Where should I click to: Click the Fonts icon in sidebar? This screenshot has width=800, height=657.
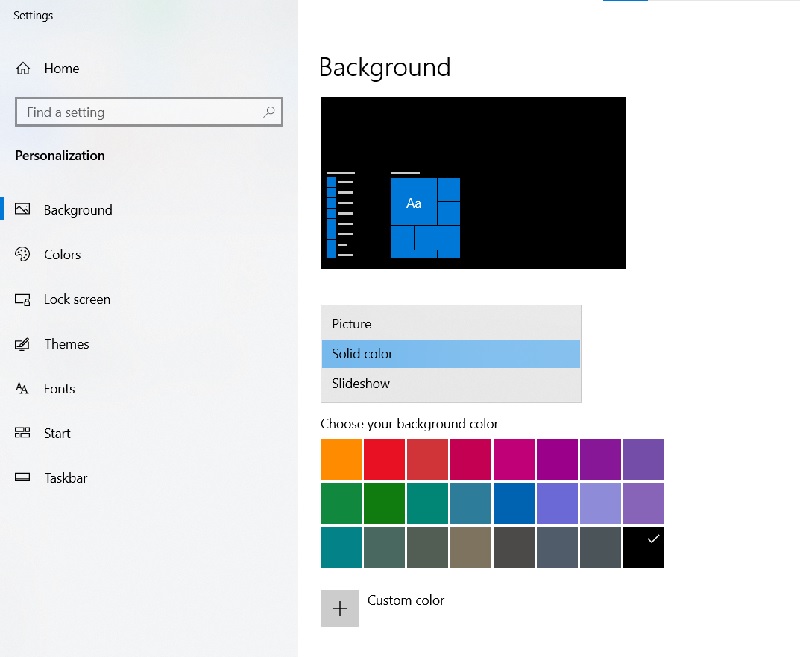point(23,389)
